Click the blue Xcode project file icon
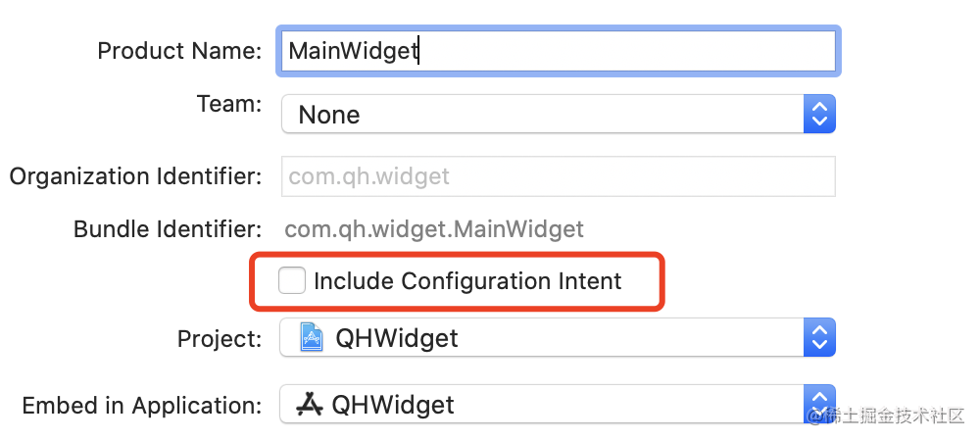This screenshot has height=441, width=980. [x=312, y=337]
